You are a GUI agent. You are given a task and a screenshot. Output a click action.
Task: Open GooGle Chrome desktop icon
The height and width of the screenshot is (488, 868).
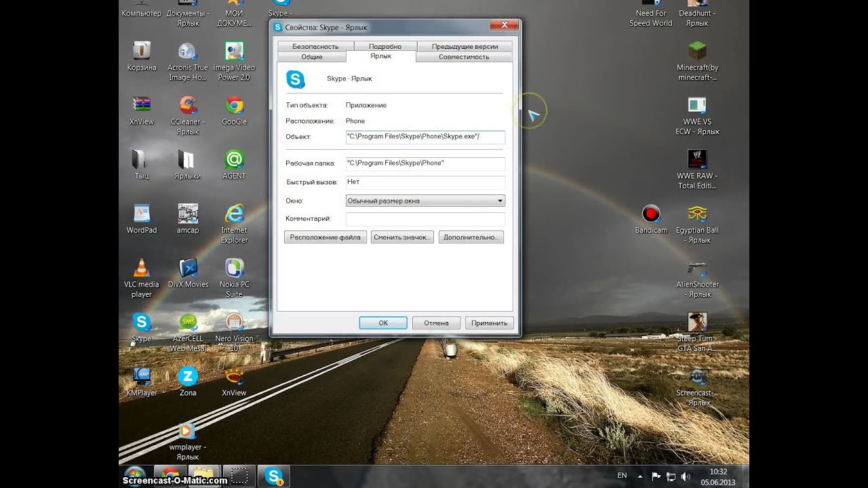[x=234, y=111]
